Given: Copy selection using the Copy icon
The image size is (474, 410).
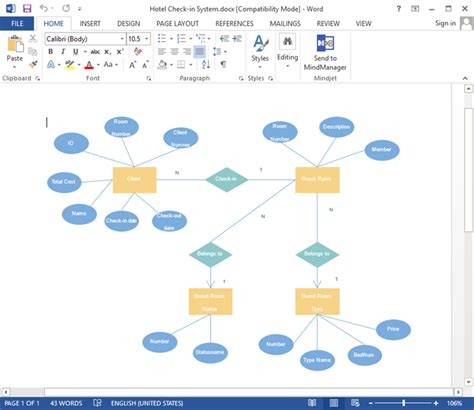Looking at the screenshot, I should click(33, 51).
